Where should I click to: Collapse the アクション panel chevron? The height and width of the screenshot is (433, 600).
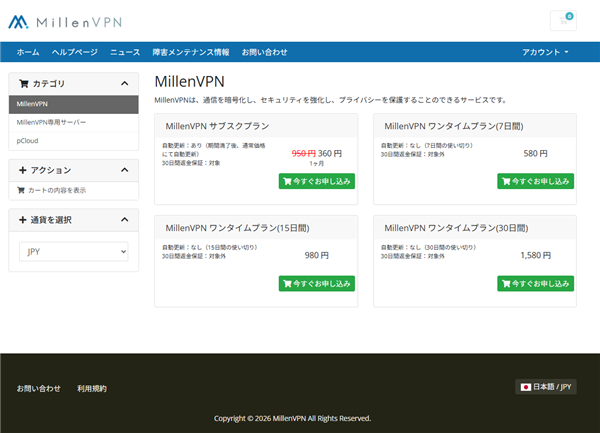coord(124,170)
